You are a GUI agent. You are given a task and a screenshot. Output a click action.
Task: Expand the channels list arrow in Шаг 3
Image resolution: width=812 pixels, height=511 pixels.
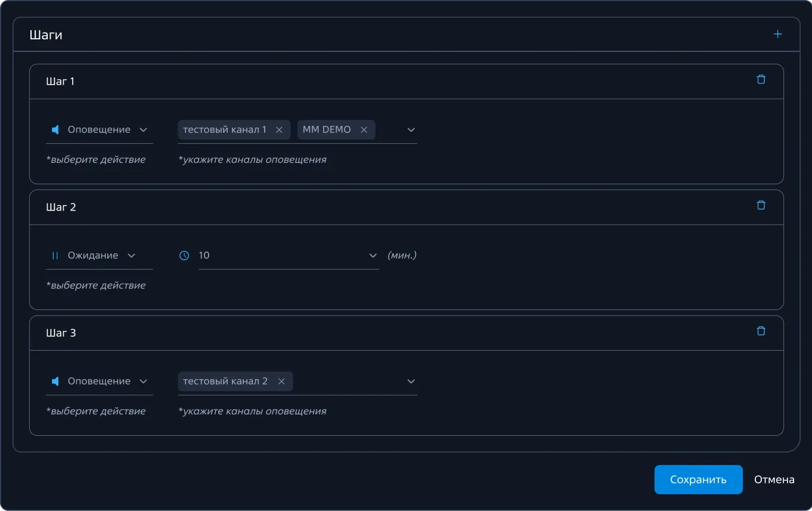click(x=411, y=382)
